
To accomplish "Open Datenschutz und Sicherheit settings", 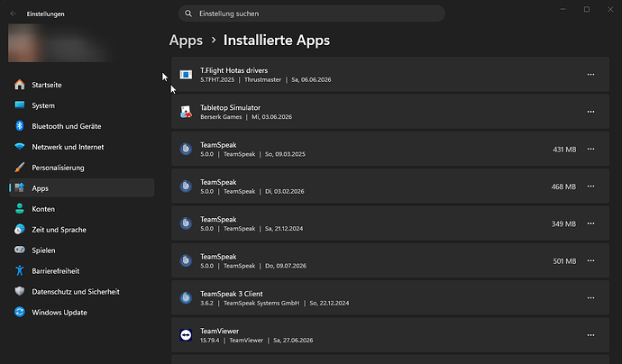I will 81,291.
